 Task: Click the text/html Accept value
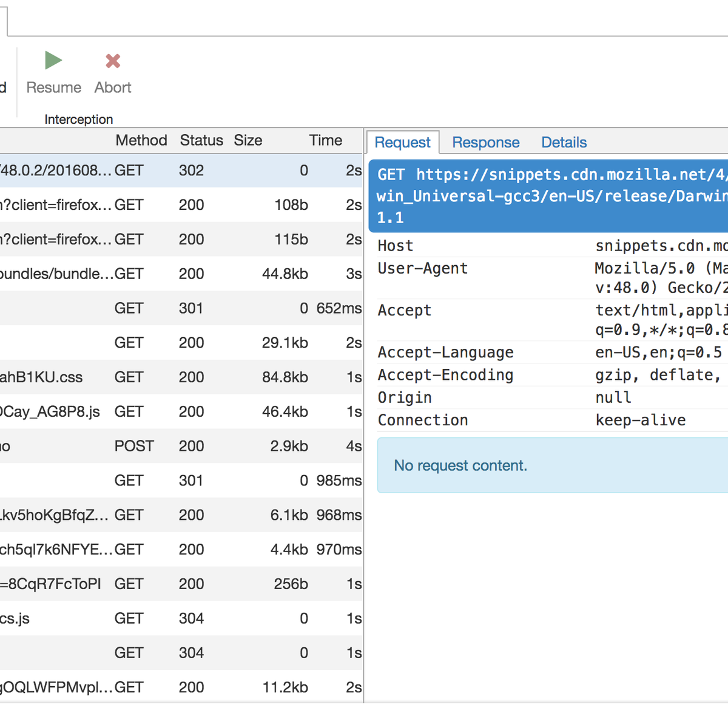pos(661,320)
